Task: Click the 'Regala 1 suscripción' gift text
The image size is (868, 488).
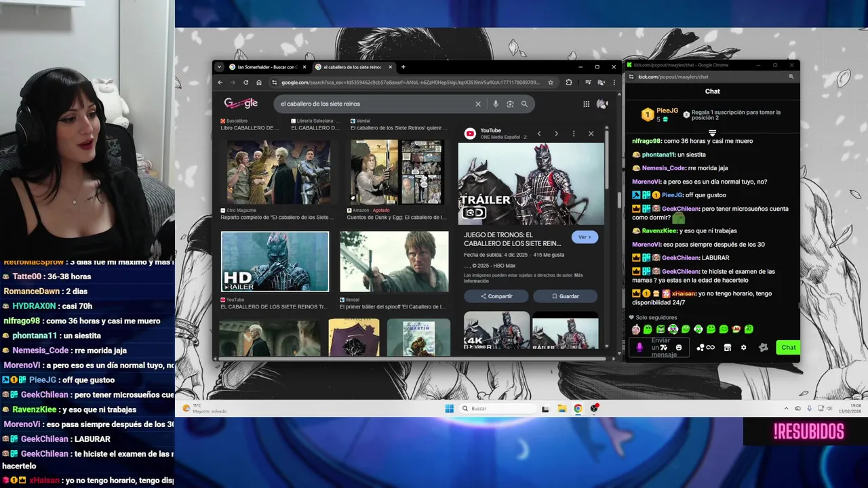Action: (736, 115)
